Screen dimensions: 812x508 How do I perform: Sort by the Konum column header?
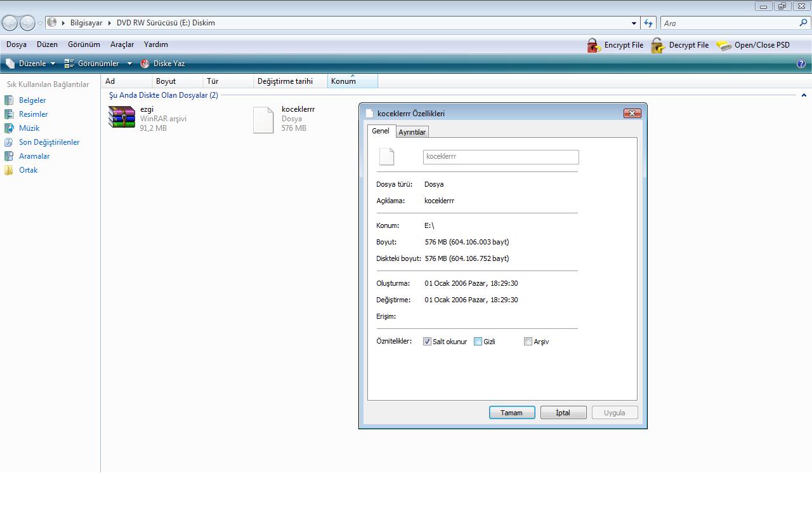tap(353, 81)
